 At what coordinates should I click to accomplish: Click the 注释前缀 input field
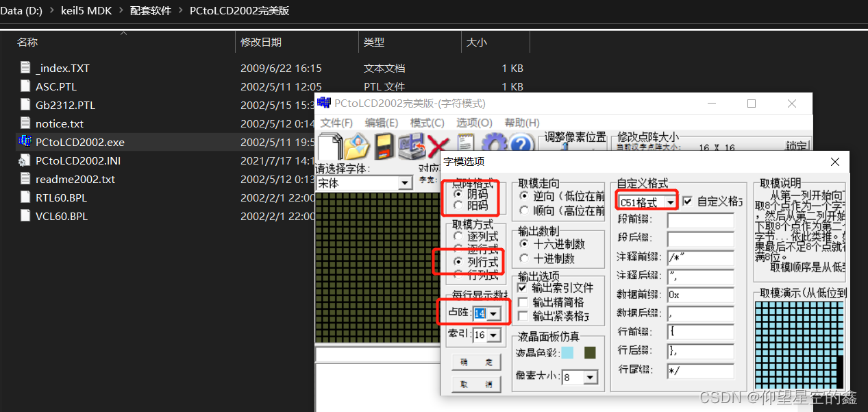700,258
